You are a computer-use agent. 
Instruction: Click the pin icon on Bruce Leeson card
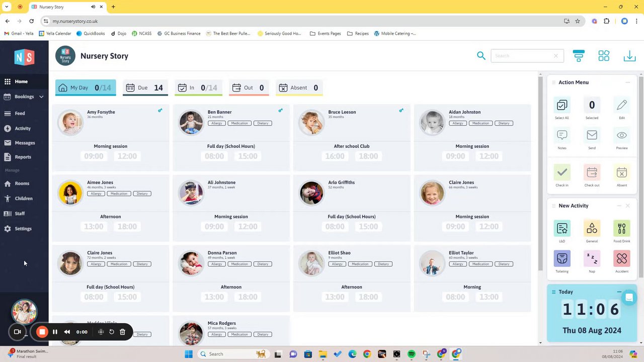tap(401, 111)
